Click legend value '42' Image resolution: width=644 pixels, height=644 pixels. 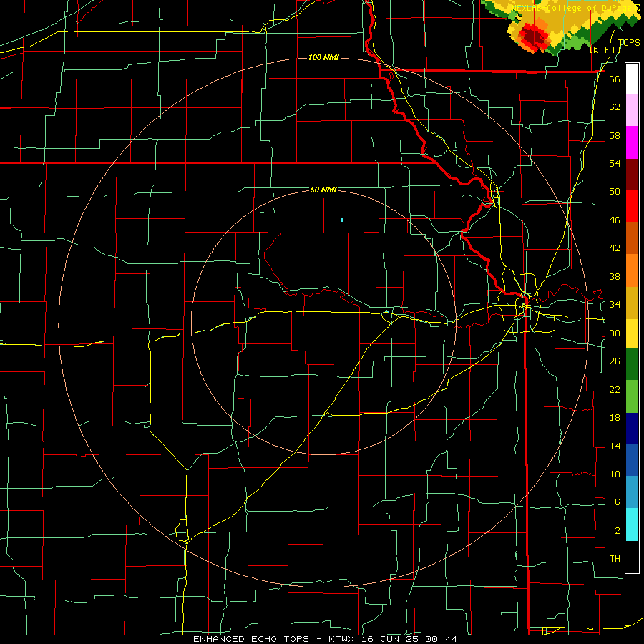point(615,248)
